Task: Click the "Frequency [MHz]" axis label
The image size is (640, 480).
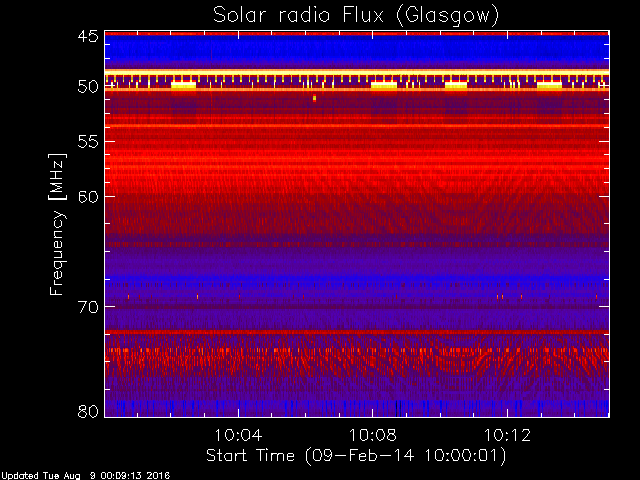Action: point(57,224)
